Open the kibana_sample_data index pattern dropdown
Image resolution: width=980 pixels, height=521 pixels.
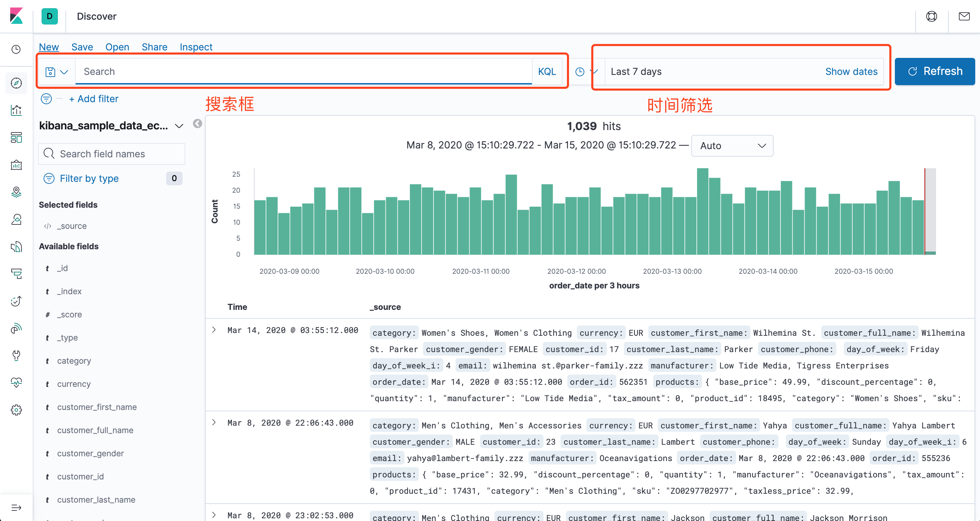click(179, 126)
